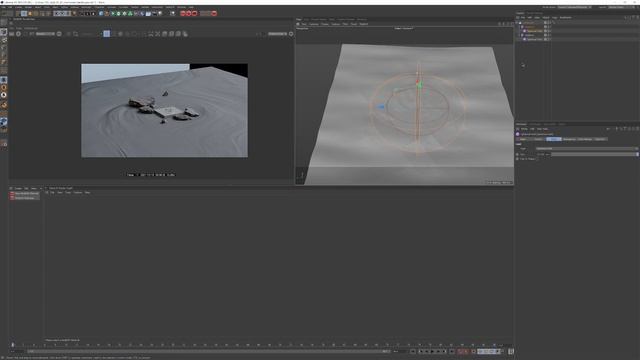This screenshot has height=360, width=640.
Task: Open Tags menu in Object Manager
Action: pos(555,18)
